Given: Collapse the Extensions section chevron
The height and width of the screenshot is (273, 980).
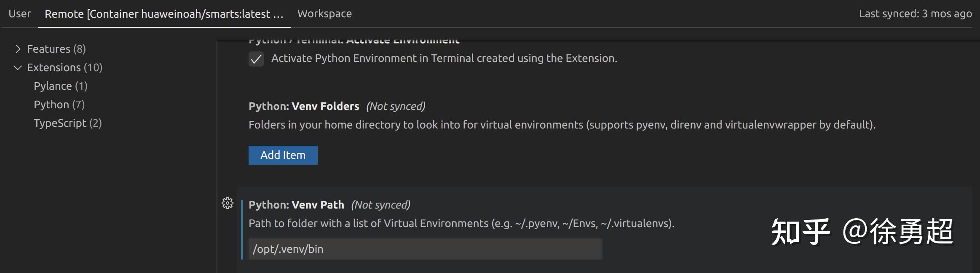Looking at the screenshot, I should (x=18, y=68).
